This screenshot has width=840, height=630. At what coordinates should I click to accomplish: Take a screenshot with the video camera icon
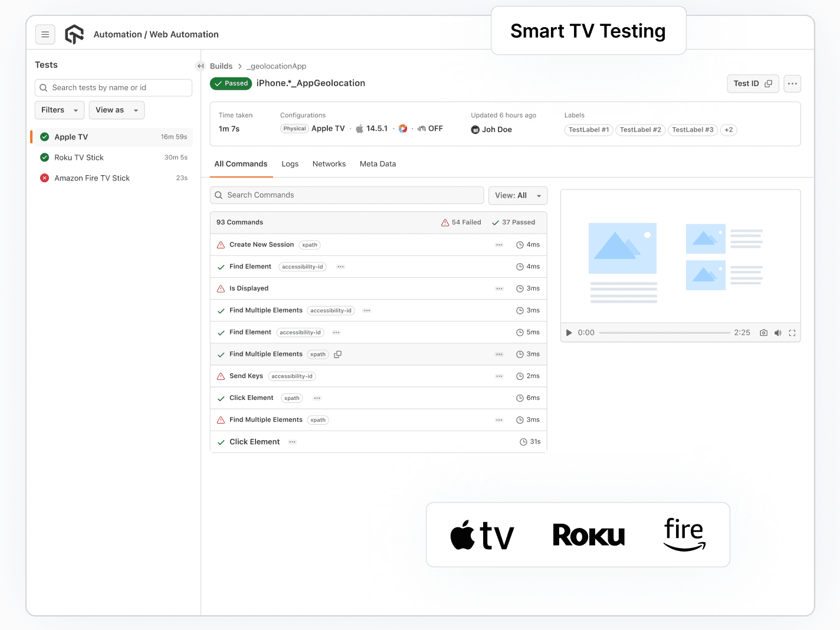click(763, 333)
